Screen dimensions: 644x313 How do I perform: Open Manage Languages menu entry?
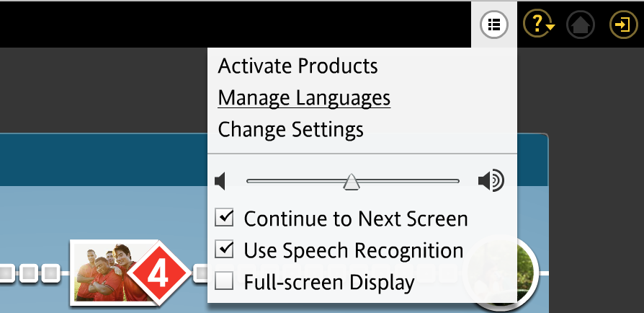tap(304, 97)
